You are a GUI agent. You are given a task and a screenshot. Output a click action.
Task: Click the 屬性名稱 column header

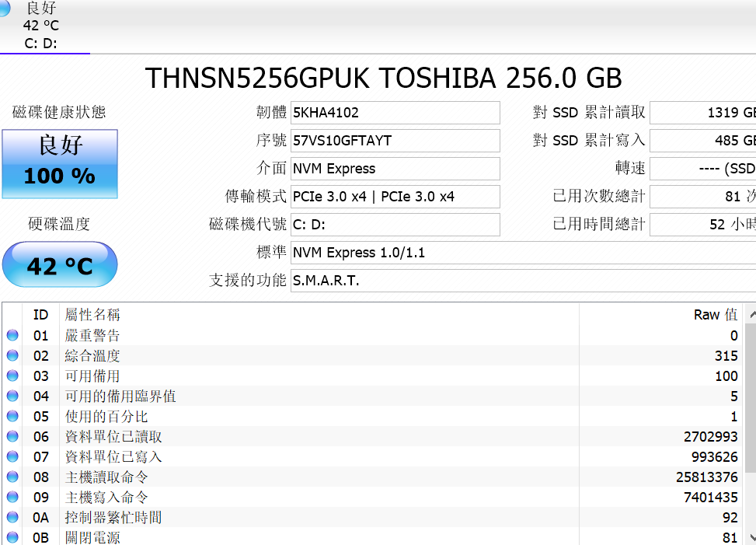coord(319,315)
